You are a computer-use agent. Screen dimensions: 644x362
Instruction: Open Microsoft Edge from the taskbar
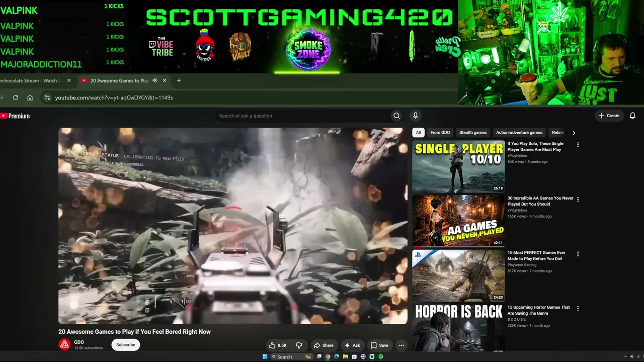(x=337, y=356)
